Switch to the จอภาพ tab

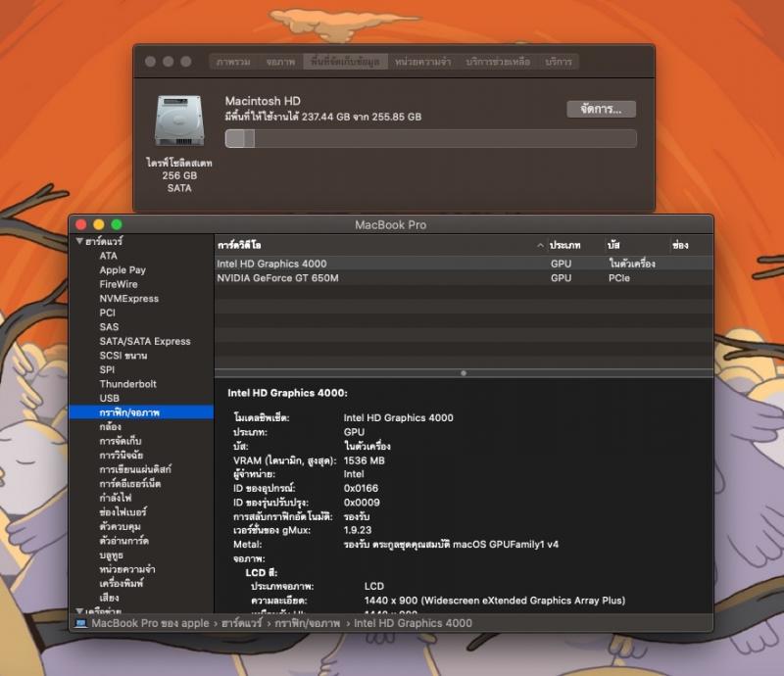click(280, 62)
